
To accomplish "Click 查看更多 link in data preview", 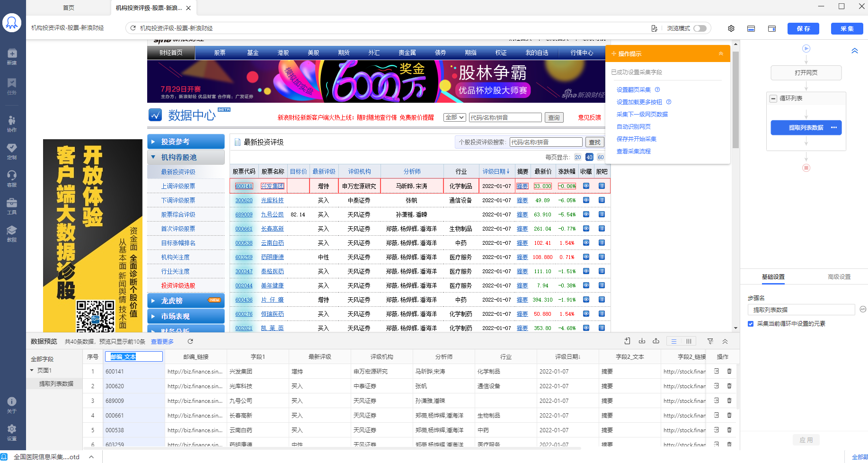I will [x=162, y=341].
